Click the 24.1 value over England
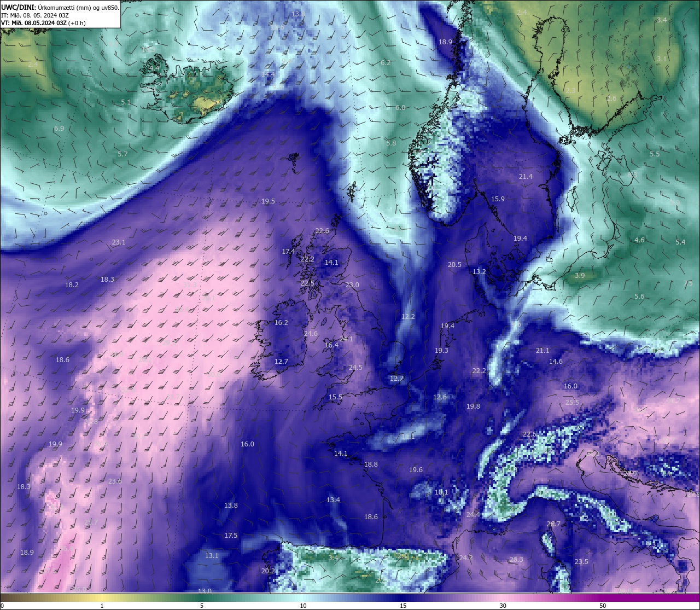This screenshot has height=610, width=700. pos(346,339)
